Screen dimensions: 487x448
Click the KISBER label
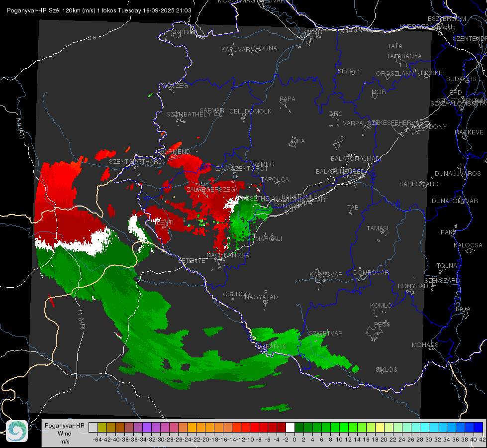click(x=349, y=71)
